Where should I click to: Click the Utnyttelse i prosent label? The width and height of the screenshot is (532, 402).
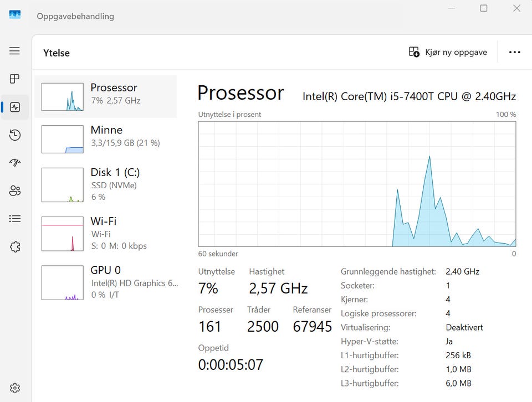pyautogui.click(x=229, y=115)
